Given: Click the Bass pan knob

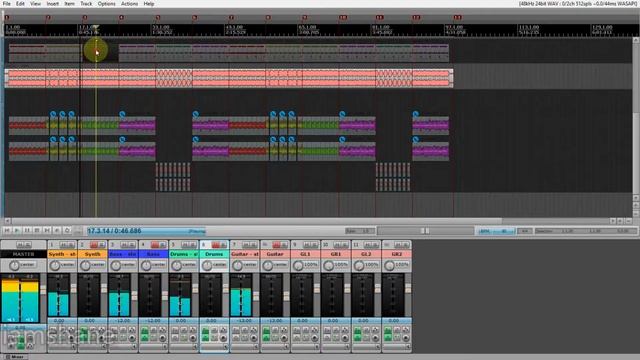Looking at the screenshot, I should coord(146,266).
